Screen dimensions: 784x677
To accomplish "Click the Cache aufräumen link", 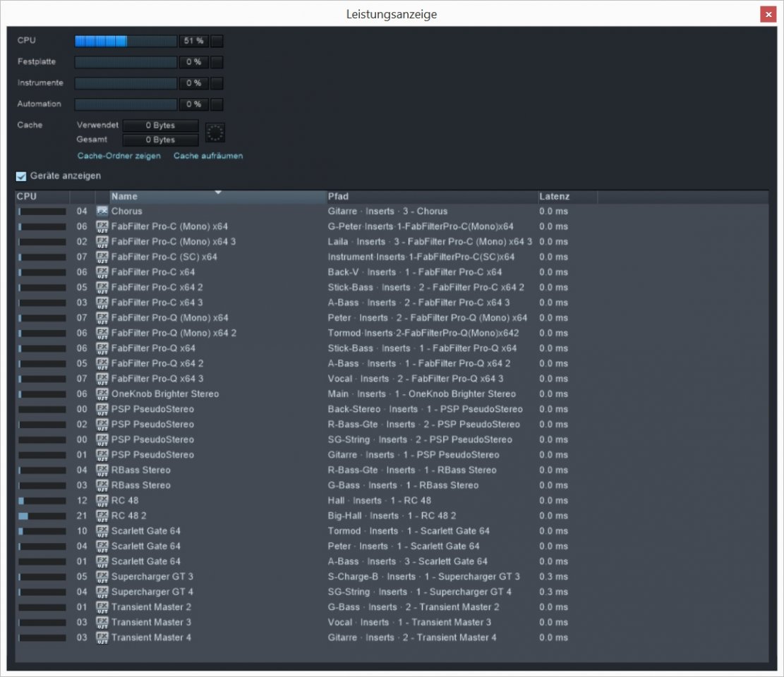I will [x=208, y=156].
